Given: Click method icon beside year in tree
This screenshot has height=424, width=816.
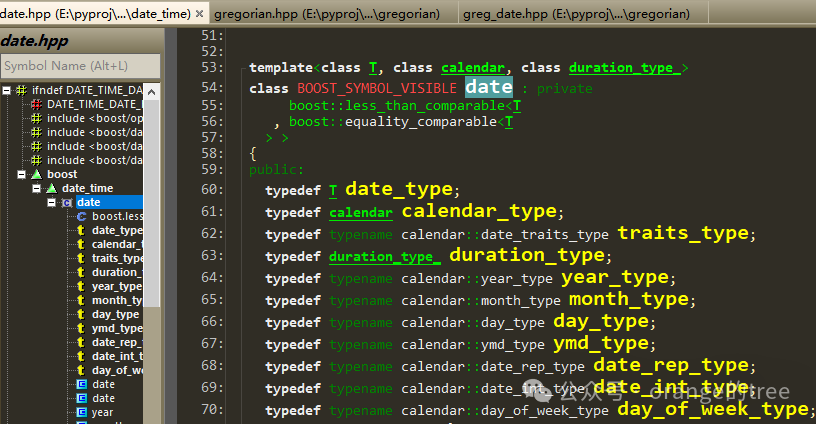Looking at the screenshot, I should pos(82,413).
